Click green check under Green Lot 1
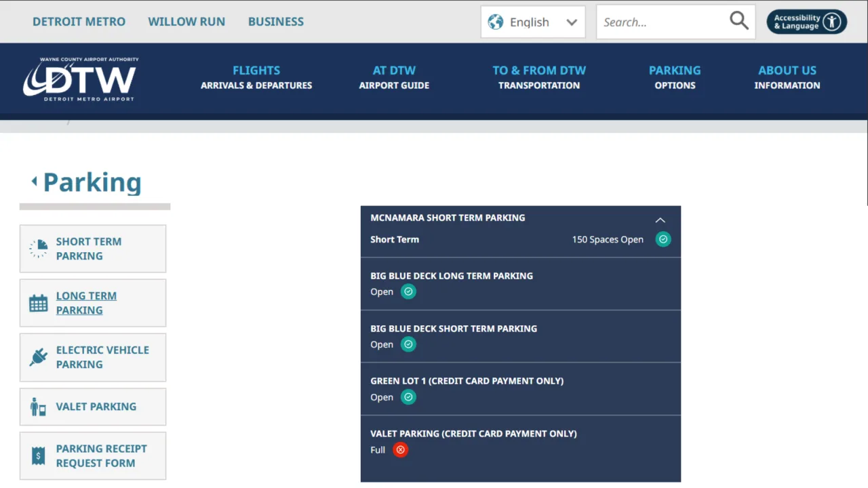This screenshot has width=868, height=488. point(408,397)
